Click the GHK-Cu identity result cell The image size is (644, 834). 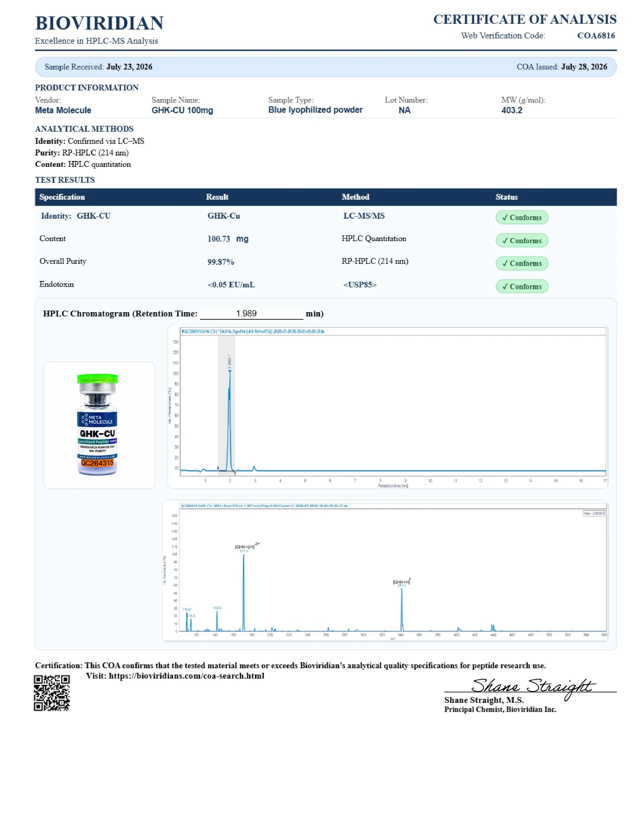coord(224,216)
